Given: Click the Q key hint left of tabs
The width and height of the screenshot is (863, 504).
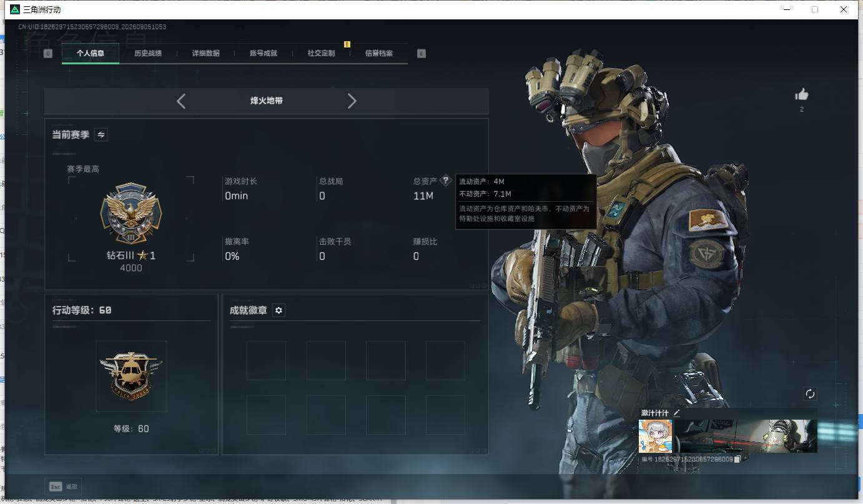Looking at the screenshot, I should (48, 54).
